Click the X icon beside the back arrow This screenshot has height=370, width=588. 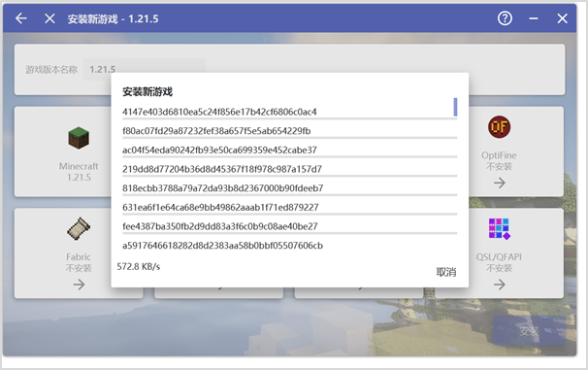click(49, 18)
